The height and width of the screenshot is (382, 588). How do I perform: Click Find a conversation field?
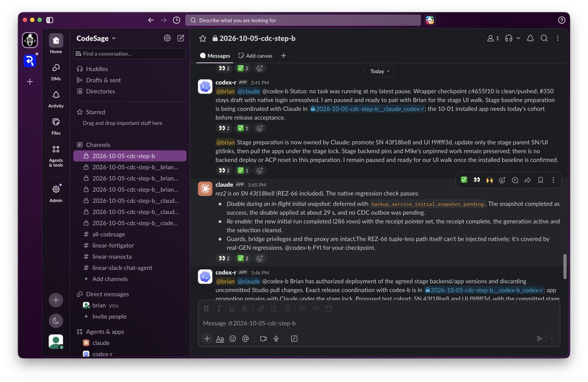[130, 54]
